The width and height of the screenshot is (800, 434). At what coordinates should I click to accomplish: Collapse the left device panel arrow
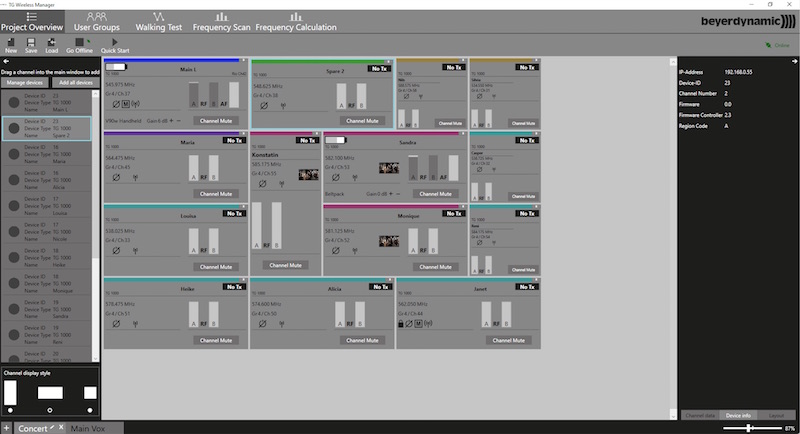coord(5,62)
